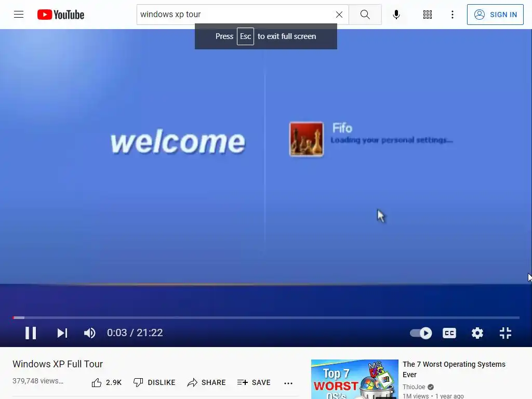Open the 'Top 7 Worst OS's' thumbnail
The image size is (532, 399).
click(x=354, y=379)
